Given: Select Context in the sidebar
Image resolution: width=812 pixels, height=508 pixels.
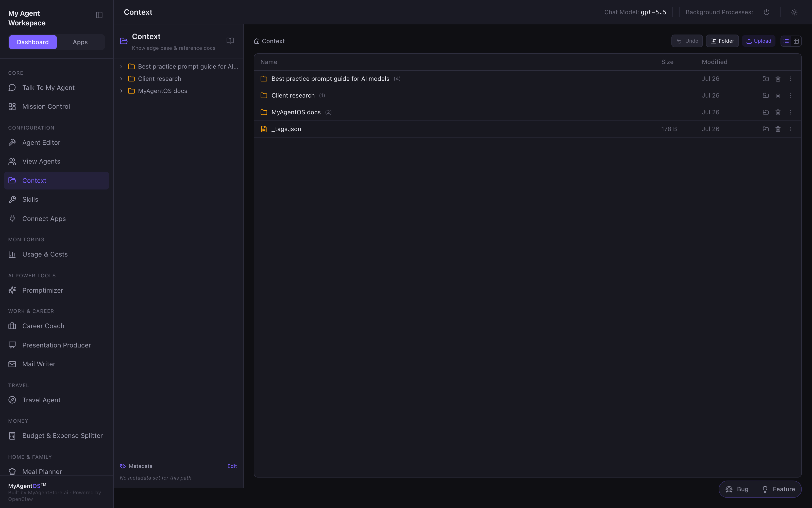Looking at the screenshot, I should [x=56, y=180].
